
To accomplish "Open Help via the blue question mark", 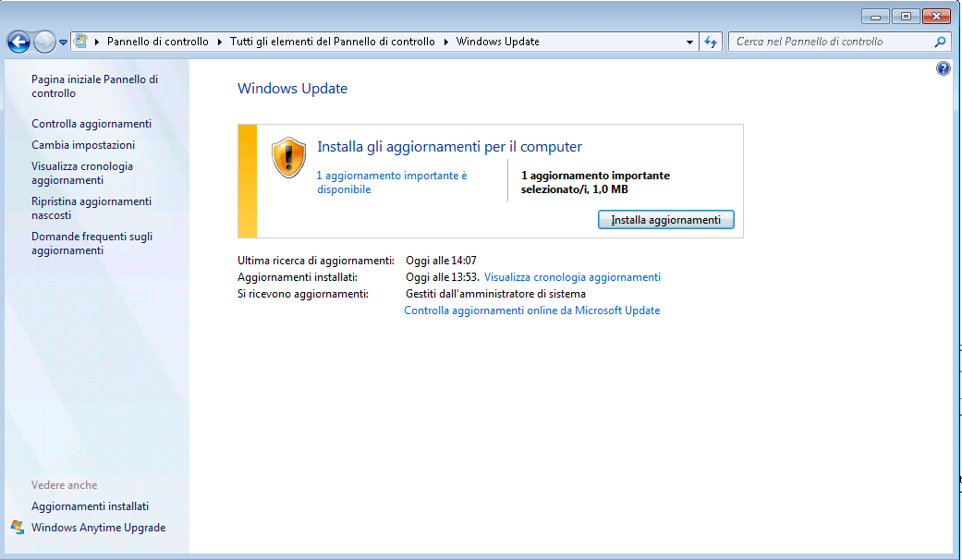I will (x=943, y=68).
